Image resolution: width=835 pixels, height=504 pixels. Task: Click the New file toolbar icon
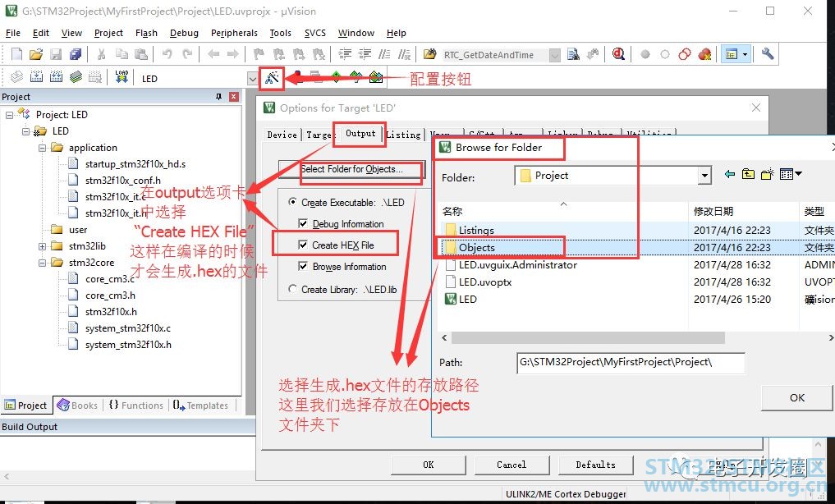16,53
